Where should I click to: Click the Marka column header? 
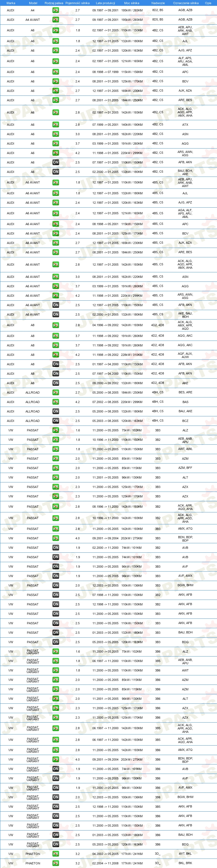[11, 3]
